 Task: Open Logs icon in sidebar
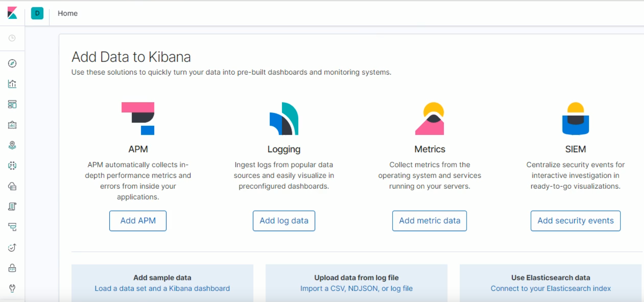pos(12,207)
